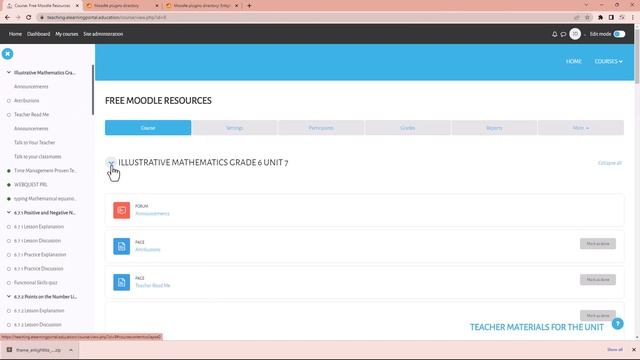Toggle completion circle for Attributions in sidebar
640x360 pixels.
tap(9, 101)
